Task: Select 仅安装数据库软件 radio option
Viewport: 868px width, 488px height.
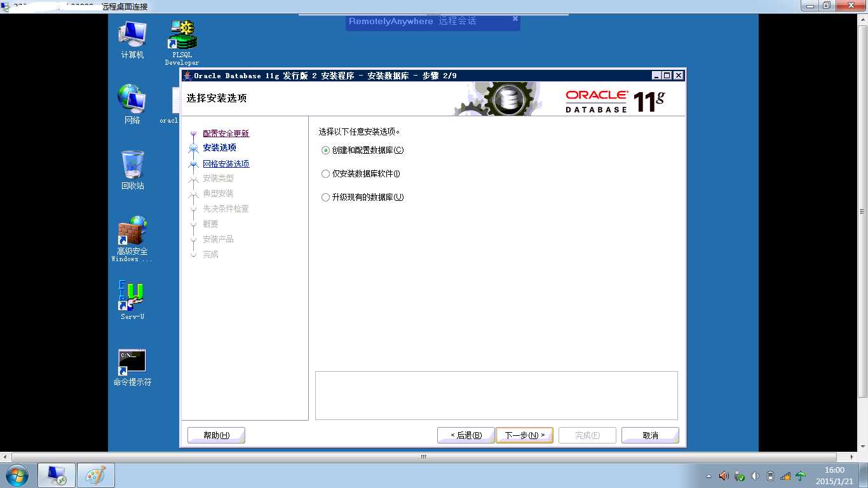Action: click(326, 174)
